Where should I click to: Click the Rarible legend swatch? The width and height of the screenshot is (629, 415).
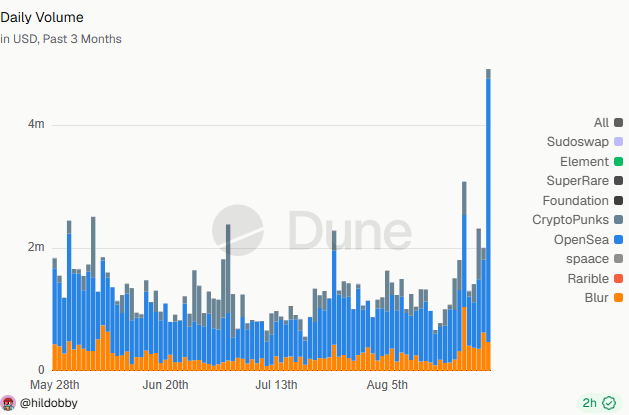(618, 279)
